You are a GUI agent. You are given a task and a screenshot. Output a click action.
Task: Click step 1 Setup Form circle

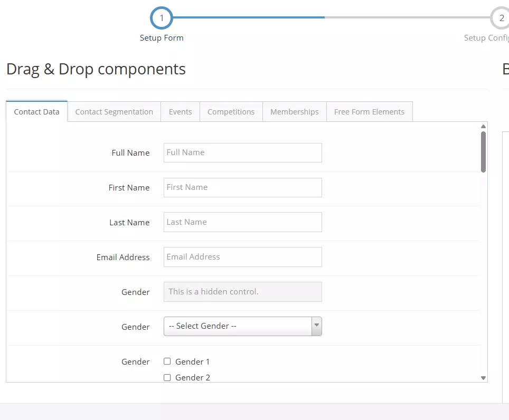(162, 18)
